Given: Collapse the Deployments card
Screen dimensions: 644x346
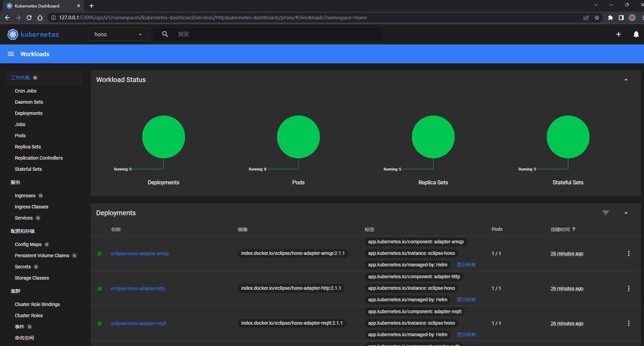Looking at the screenshot, I should (626, 213).
